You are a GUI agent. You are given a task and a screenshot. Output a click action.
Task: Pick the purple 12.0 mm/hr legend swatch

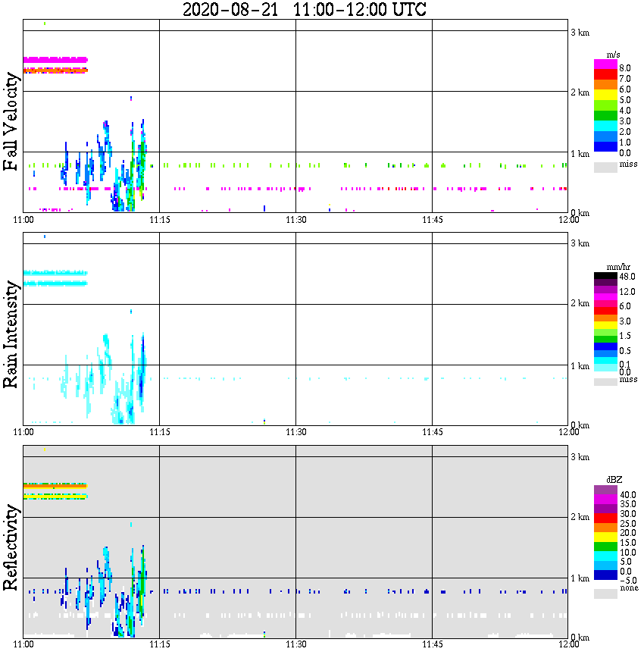605,290
